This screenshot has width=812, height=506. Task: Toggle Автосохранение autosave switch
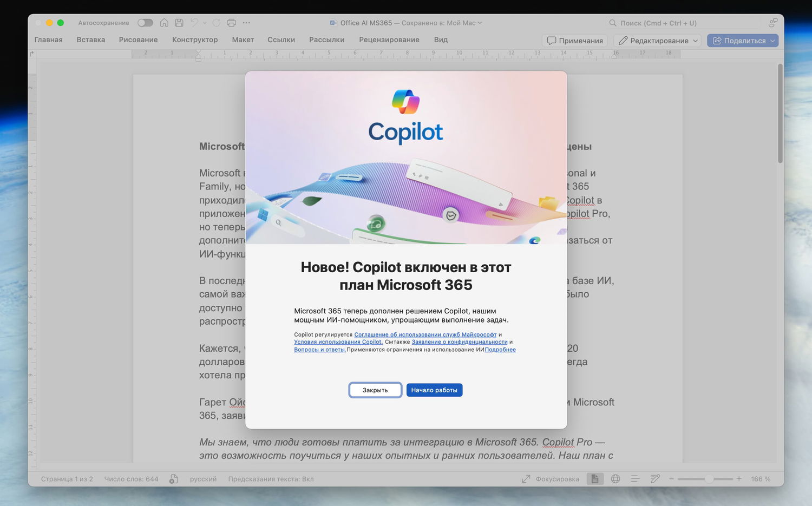145,23
